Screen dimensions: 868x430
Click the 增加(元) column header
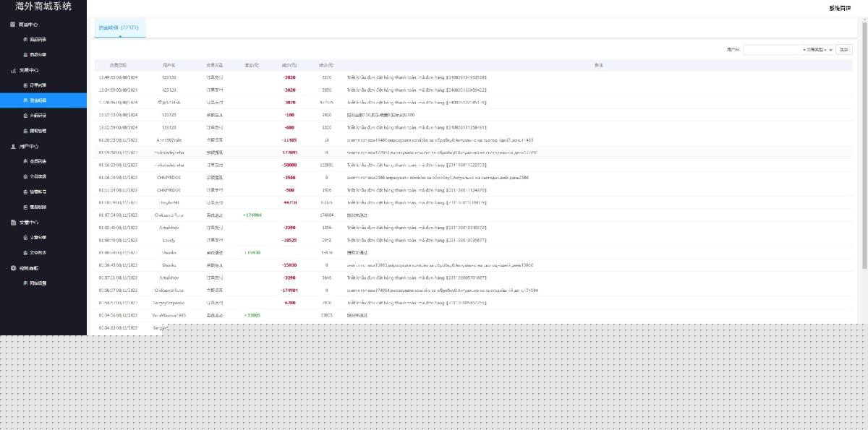tap(252, 65)
